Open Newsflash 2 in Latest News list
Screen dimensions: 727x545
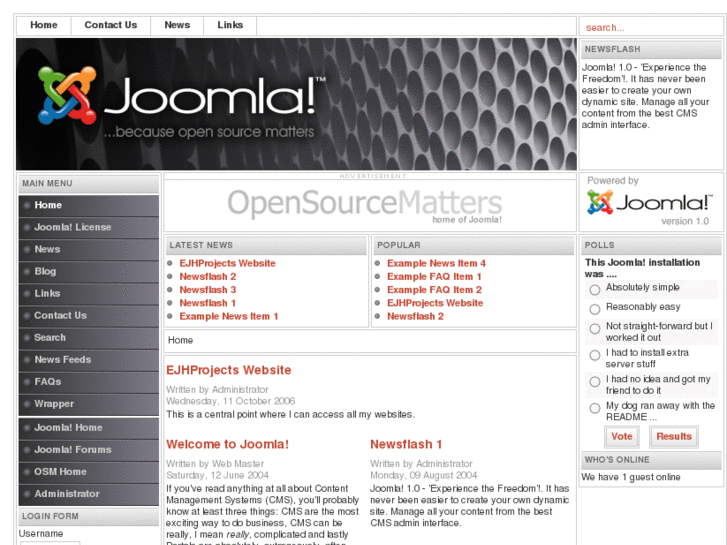pyautogui.click(x=208, y=277)
